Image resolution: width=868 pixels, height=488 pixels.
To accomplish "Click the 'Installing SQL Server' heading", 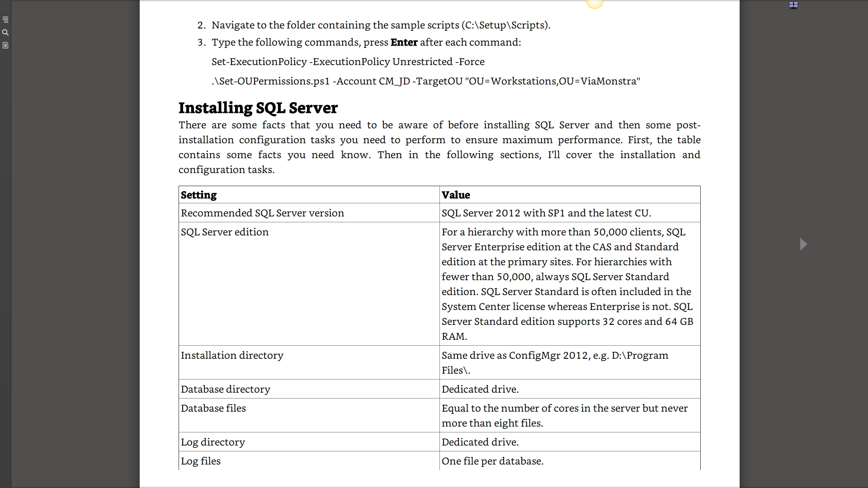I will coord(258,108).
